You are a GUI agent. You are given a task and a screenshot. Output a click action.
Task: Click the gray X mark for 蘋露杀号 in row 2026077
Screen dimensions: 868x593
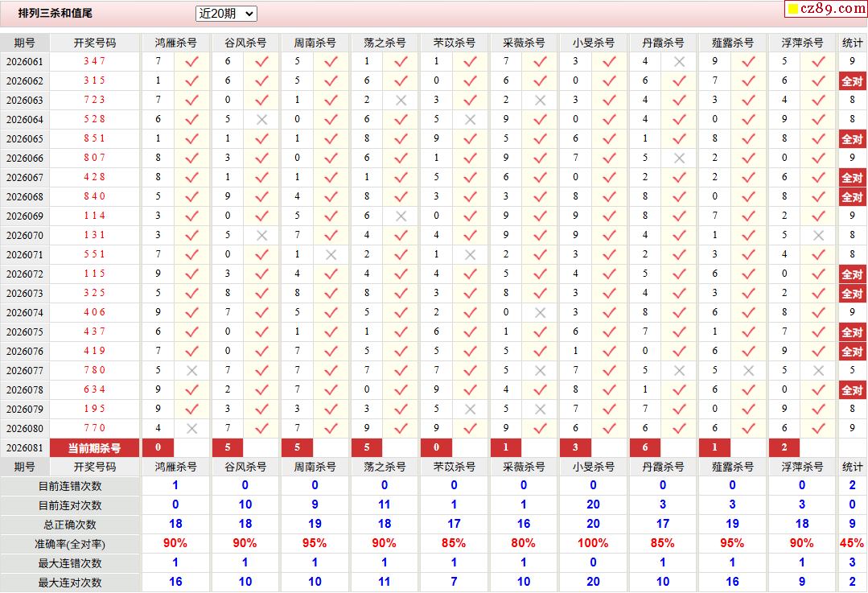(749, 371)
